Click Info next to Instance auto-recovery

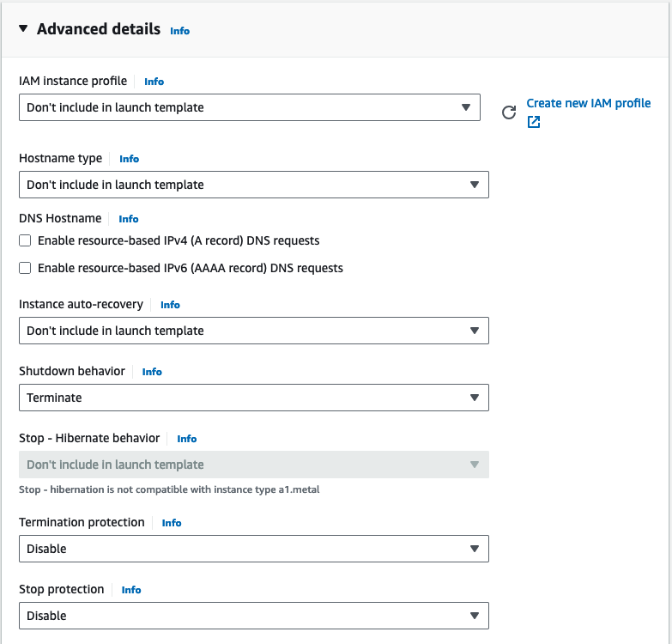pos(170,305)
